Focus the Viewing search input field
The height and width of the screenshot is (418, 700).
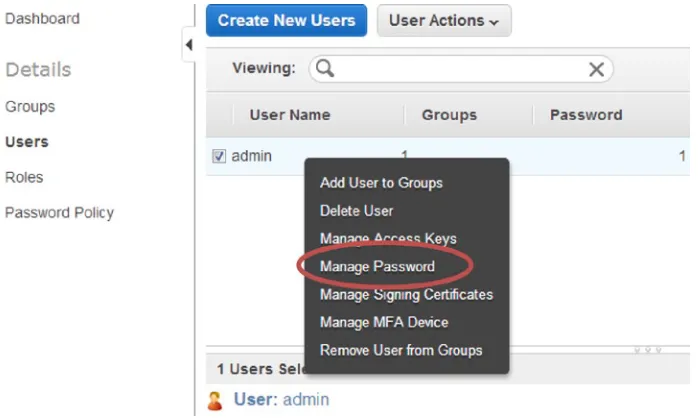coord(461,69)
